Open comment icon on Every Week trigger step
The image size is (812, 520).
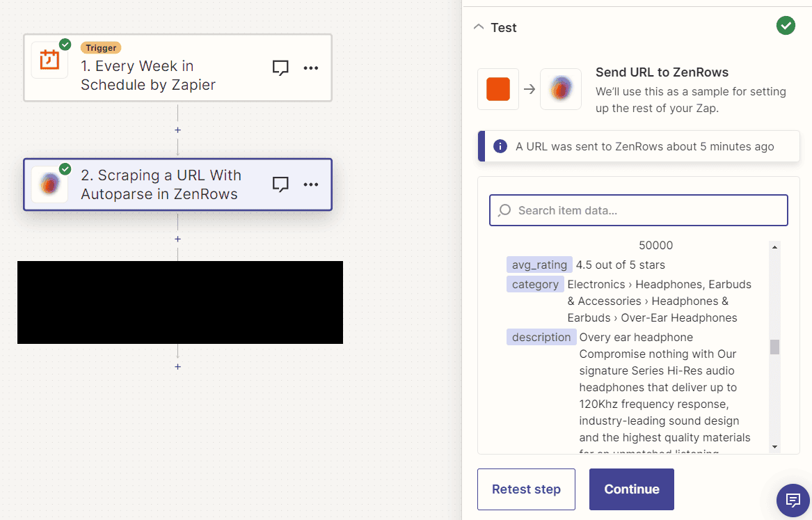[280, 68]
